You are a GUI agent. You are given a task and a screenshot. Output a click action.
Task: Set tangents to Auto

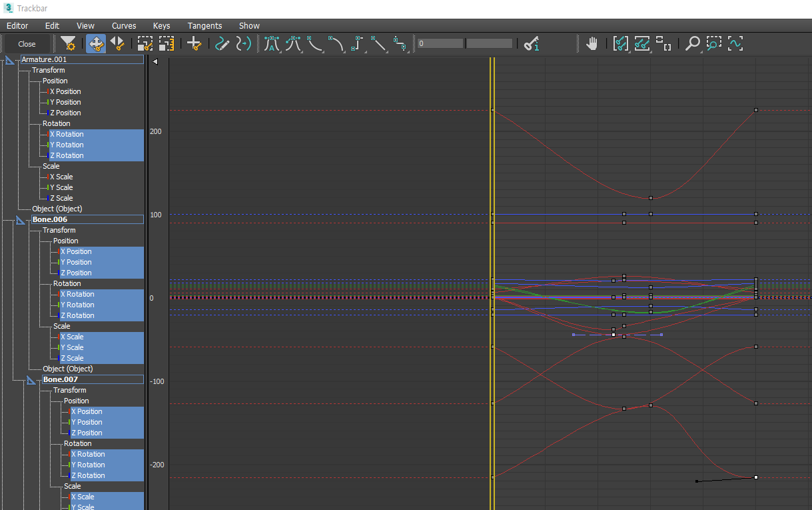271,44
